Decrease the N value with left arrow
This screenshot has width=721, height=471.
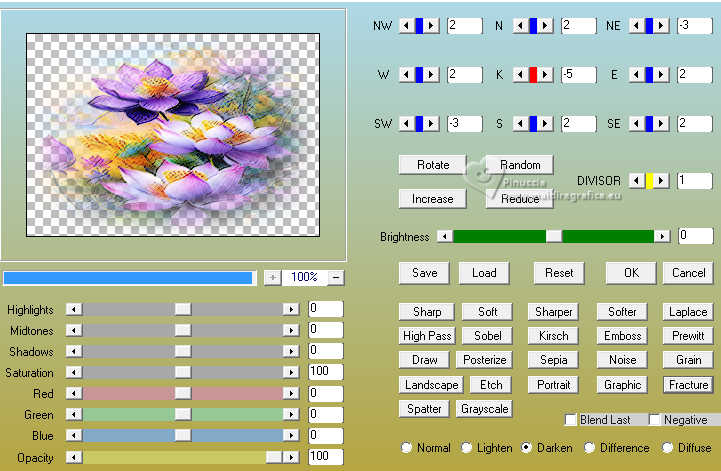point(521,25)
